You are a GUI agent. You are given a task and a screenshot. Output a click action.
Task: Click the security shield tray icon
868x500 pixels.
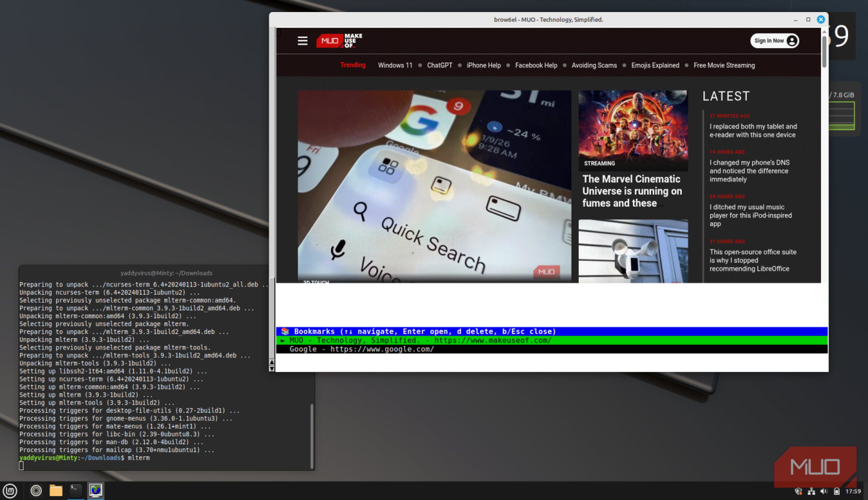click(798, 492)
